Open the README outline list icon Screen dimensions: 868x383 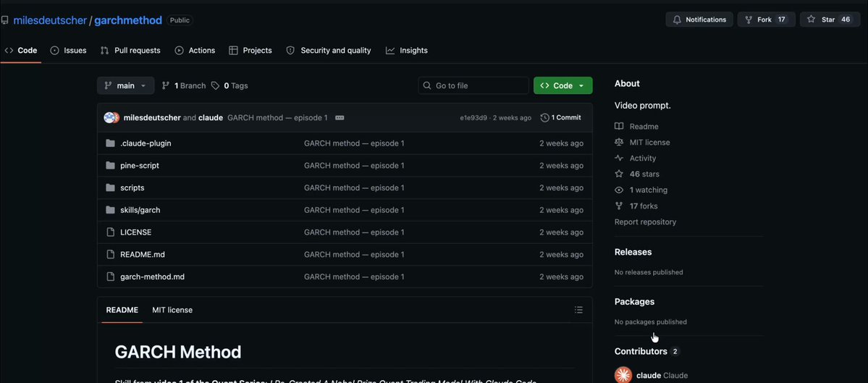pyautogui.click(x=578, y=310)
